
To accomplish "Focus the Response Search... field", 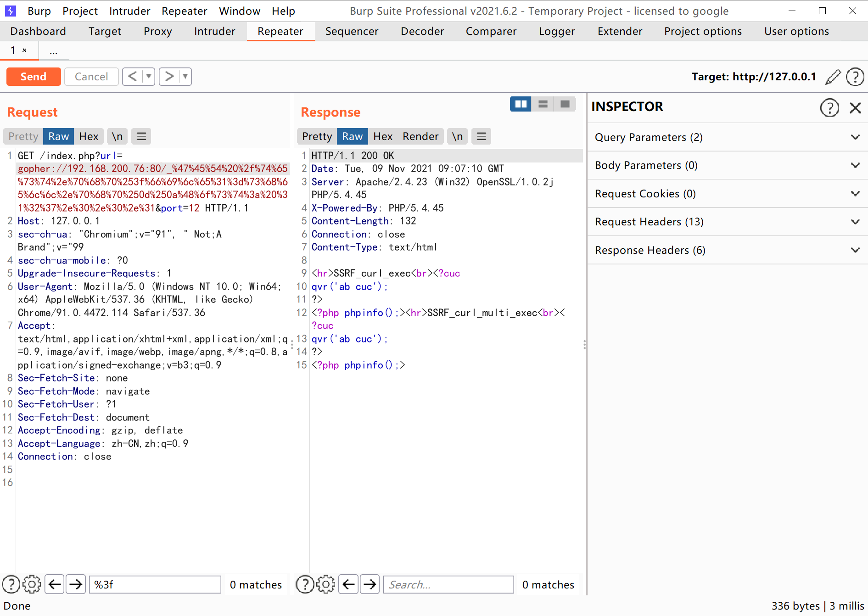I will [x=448, y=584].
